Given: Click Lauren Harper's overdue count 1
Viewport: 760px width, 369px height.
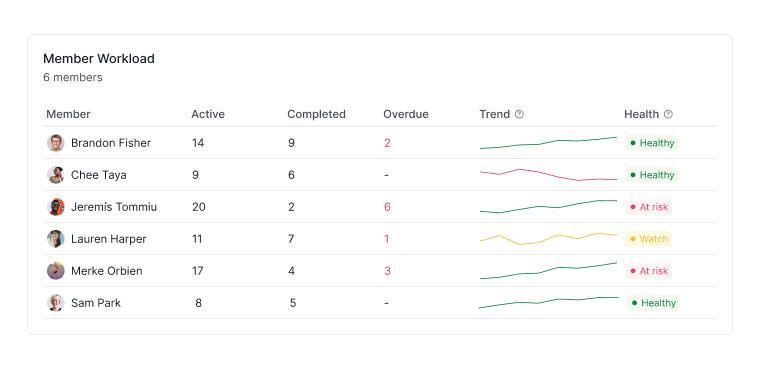Looking at the screenshot, I should pyautogui.click(x=387, y=239).
